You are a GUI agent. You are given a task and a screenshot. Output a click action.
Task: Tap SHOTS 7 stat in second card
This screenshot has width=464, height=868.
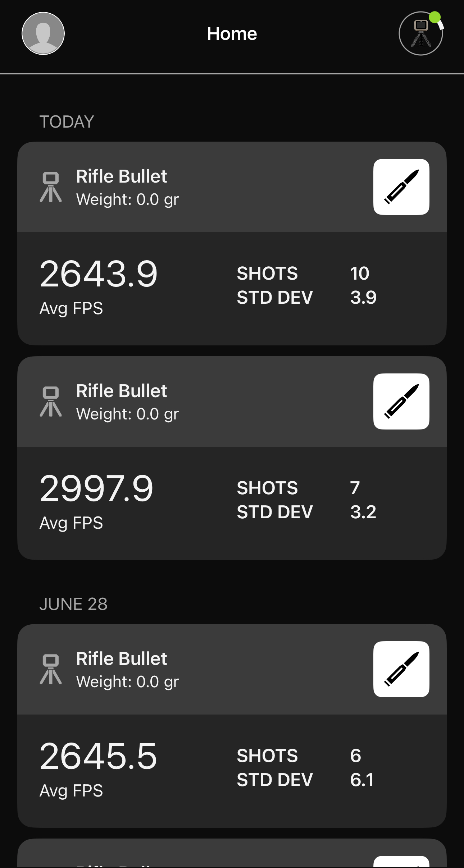[298, 488]
